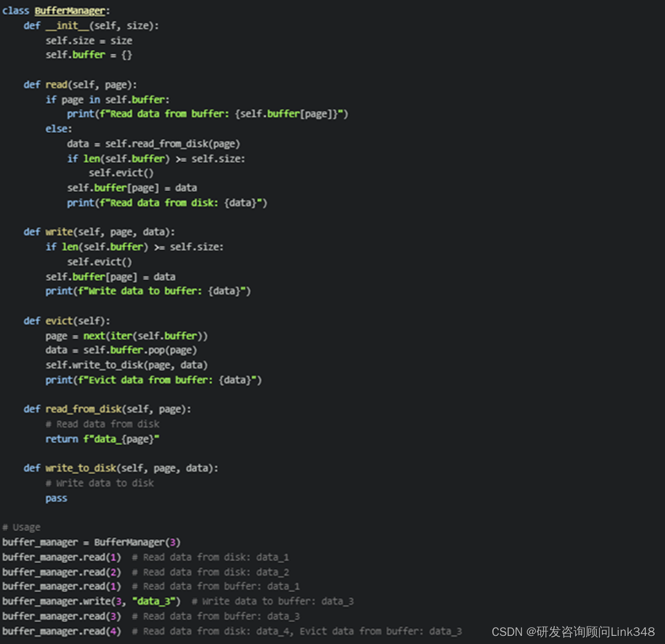The width and height of the screenshot is (665, 644).
Task: Click the 'else:' keyword line
Action: [59, 129]
